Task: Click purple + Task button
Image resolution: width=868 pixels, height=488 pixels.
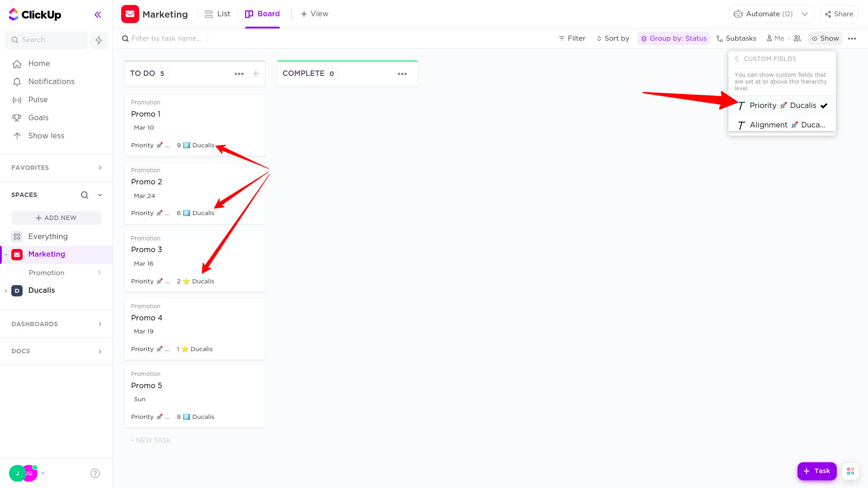Action: 817,471
